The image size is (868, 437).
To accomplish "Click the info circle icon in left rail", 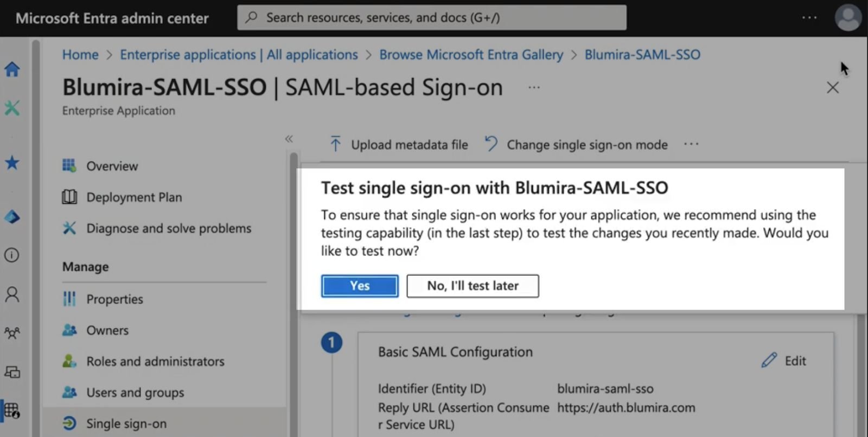I will click(x=12, y=255).
